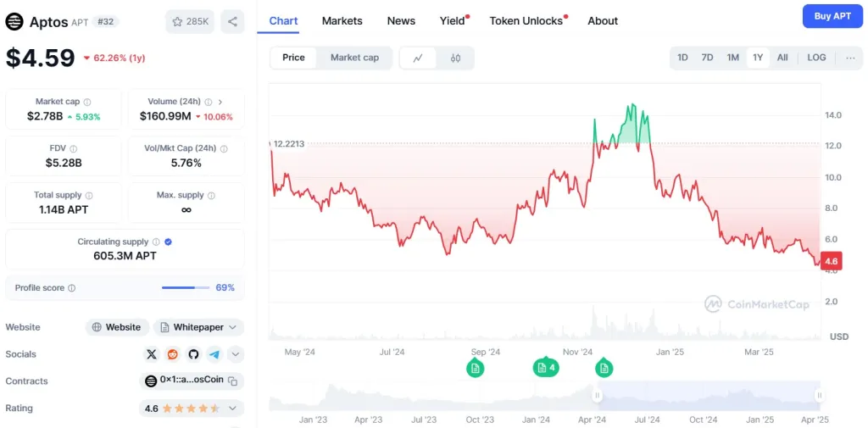868x428 pixels.
Task: Click the share icon next to watchlist
Action: coord(232,21)
